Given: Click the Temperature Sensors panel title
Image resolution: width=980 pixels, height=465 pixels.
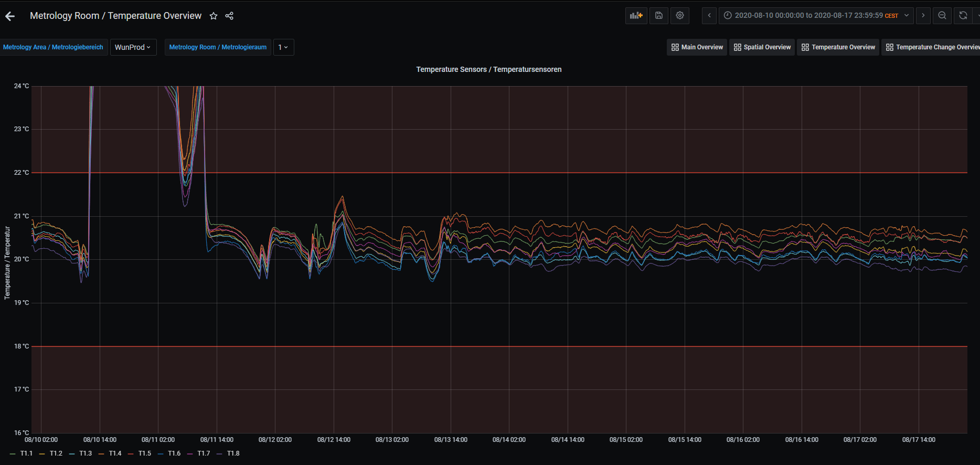Looking at the screenshot, I should [488, 69].
